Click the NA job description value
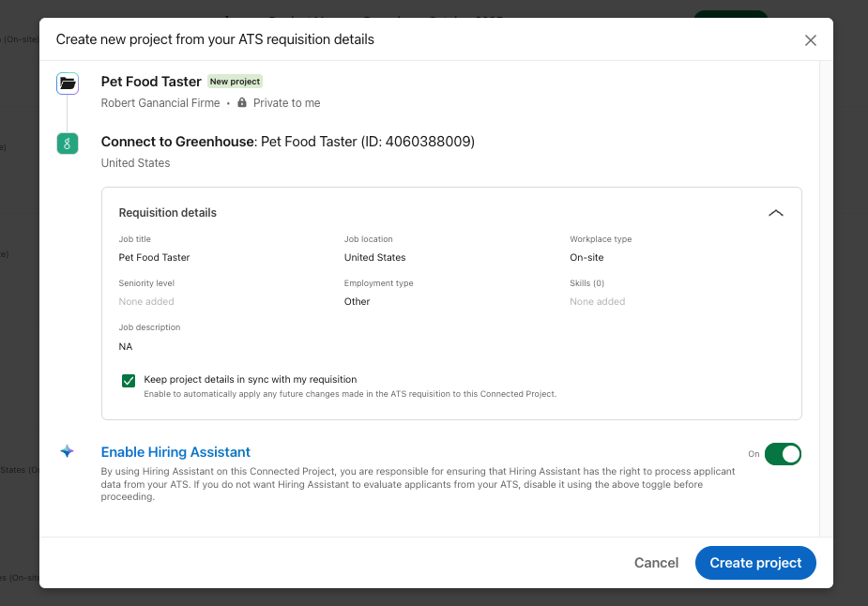This screenshot has width=868, height=606. coord(126,346)
